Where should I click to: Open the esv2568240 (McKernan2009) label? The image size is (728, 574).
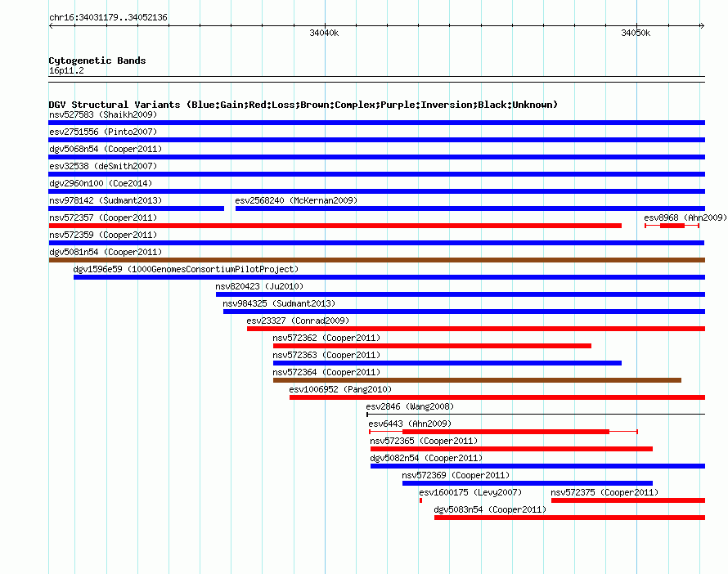[x=296, y=200]
